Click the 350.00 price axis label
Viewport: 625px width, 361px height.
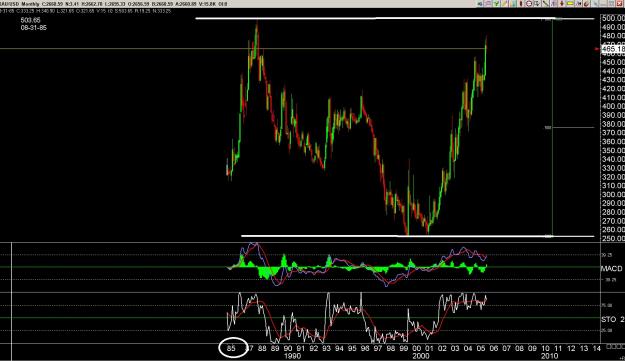(613, 151)
